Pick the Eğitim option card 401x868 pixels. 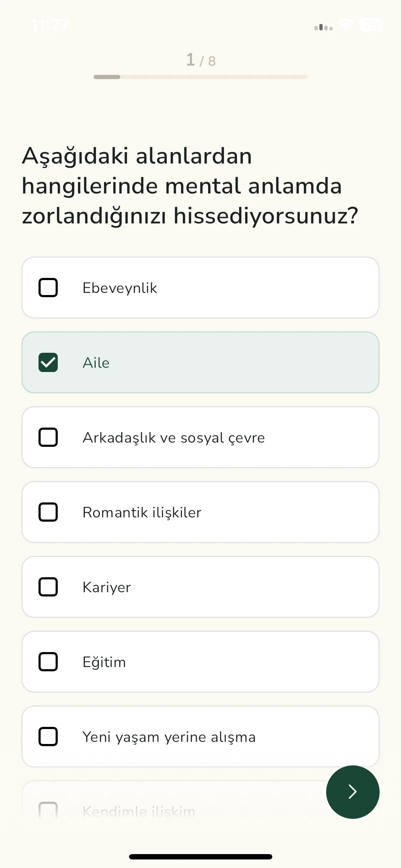click(x=200, y=662)
